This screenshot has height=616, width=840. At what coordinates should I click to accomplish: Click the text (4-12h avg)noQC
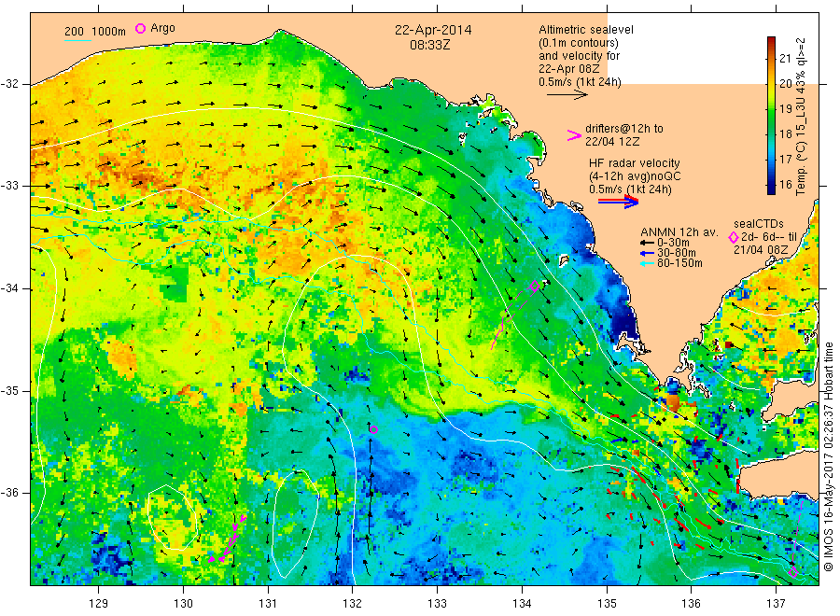click(x=635, y=176)
